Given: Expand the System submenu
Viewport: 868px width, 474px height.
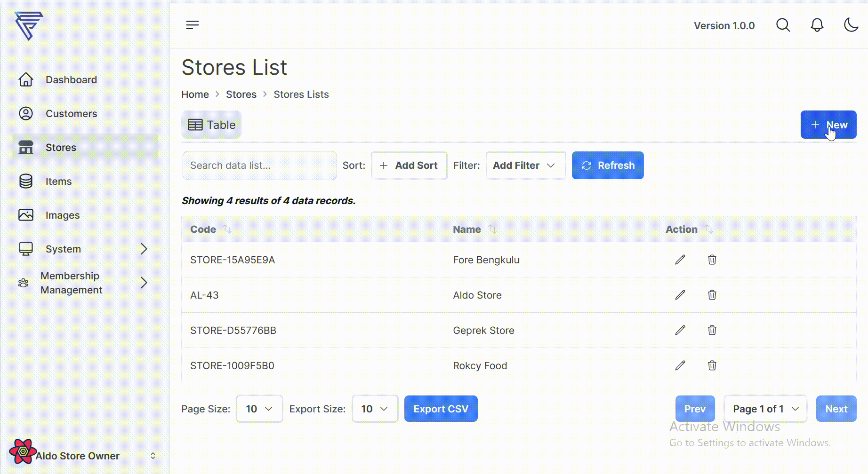Looking at the screenshot, I should pos(85,249).
